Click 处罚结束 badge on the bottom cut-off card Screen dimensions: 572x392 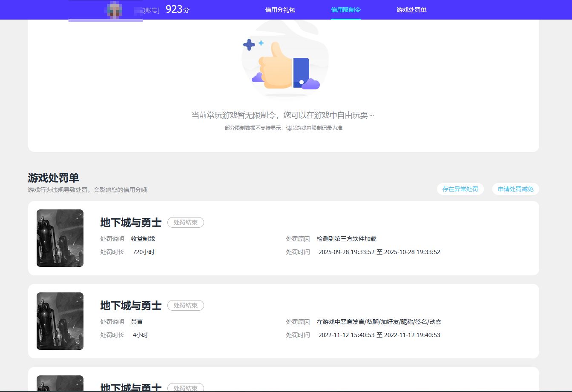(185, 388)
